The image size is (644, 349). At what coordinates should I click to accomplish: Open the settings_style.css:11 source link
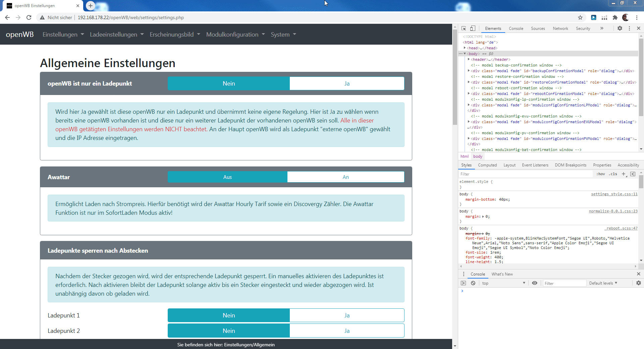pyautogui.click(x=614, y=194)
